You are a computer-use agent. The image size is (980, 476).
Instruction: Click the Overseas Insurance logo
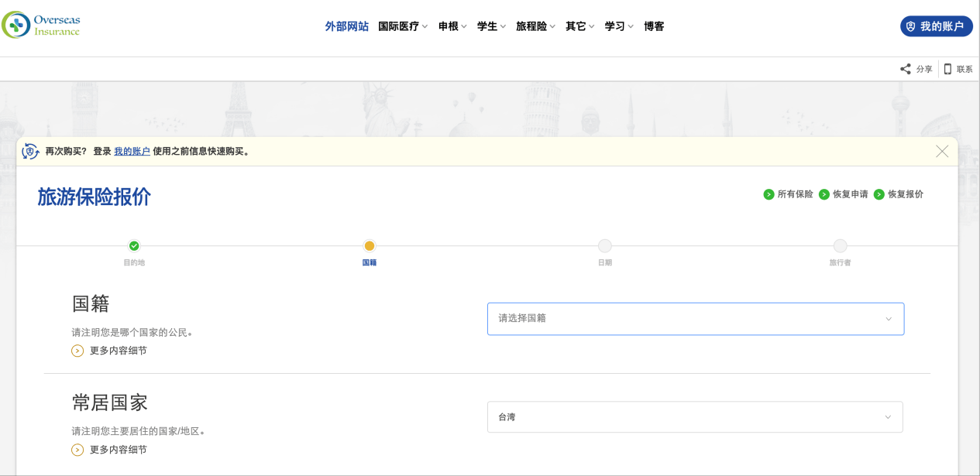click(x=41, y=25)
